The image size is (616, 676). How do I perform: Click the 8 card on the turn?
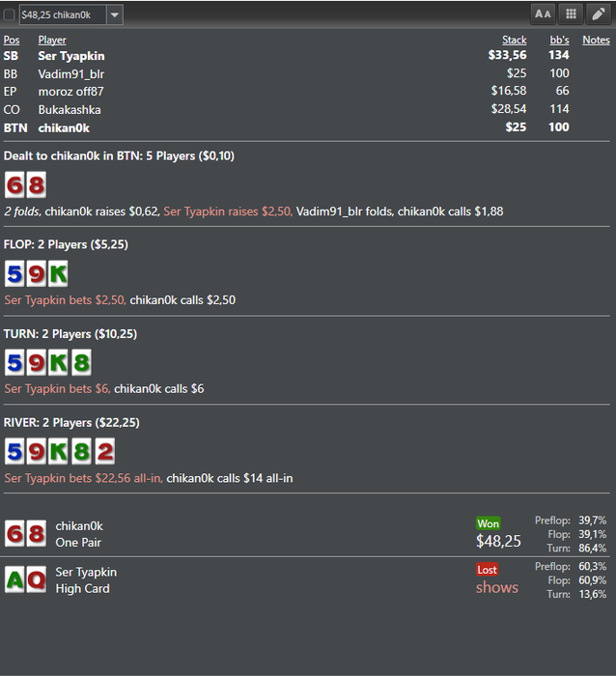(81, 362)
